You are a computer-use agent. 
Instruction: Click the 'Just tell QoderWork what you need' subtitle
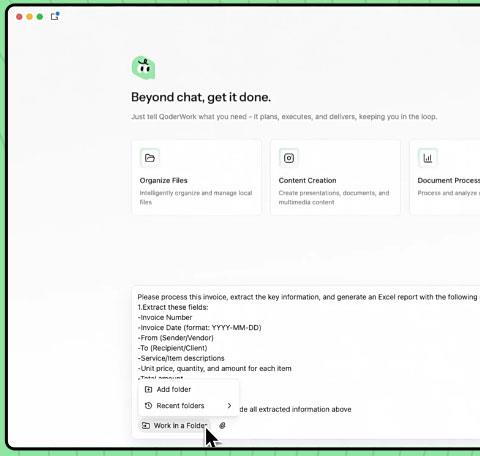click(x=284, y=117)
